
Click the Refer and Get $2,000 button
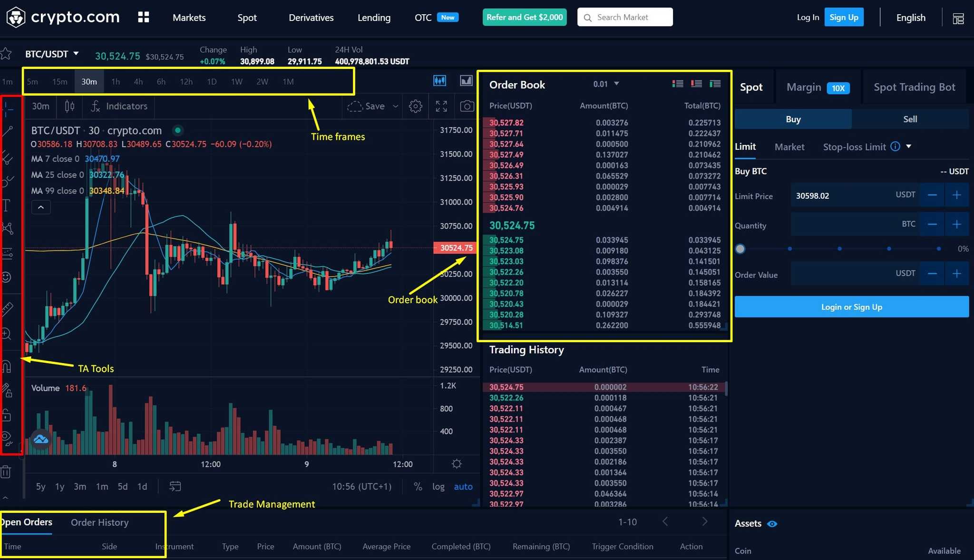[x=524, y=18]
